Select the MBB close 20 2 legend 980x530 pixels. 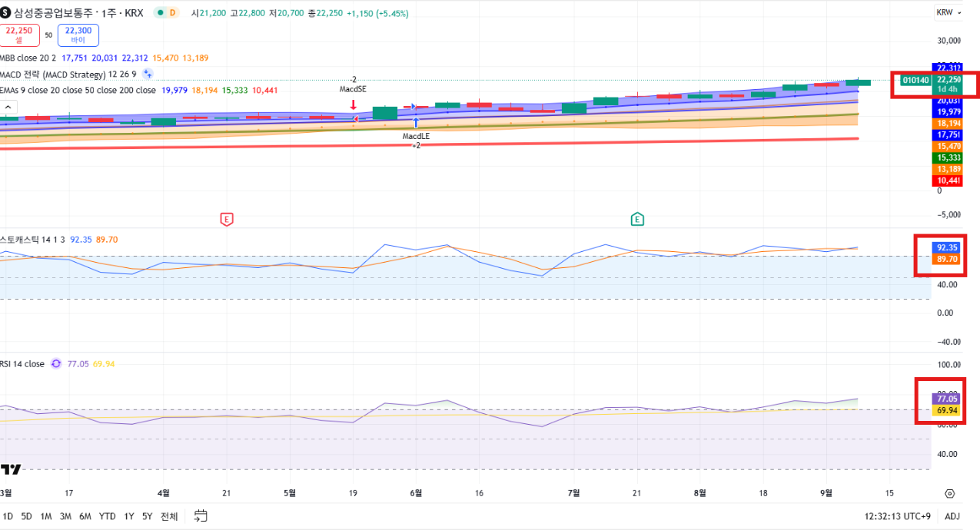[x=28, y=58]
